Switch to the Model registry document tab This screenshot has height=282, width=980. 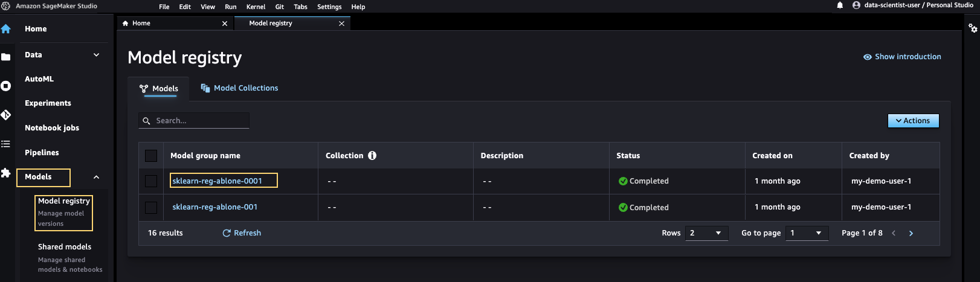pyautogui.click(x=292, y=24)
